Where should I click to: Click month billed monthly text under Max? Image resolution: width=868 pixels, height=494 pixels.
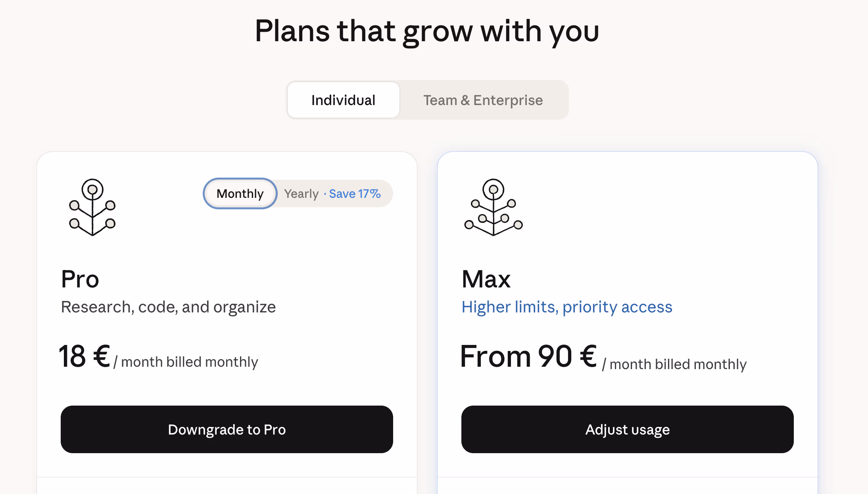678,364
